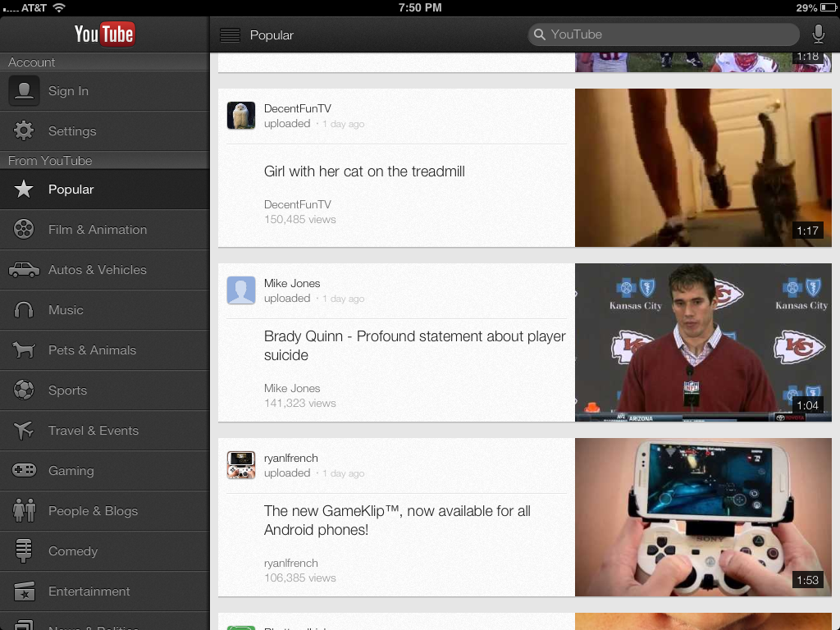Open the Entertainment category
The height and width of the screenshot is (630, 840).
click(x=104, y=591)
